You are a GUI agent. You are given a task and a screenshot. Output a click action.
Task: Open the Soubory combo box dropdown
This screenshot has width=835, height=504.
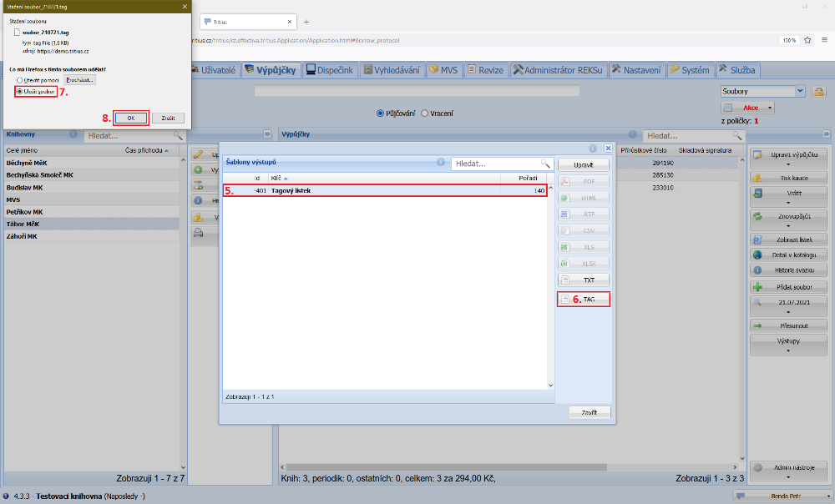coord(800,91)
